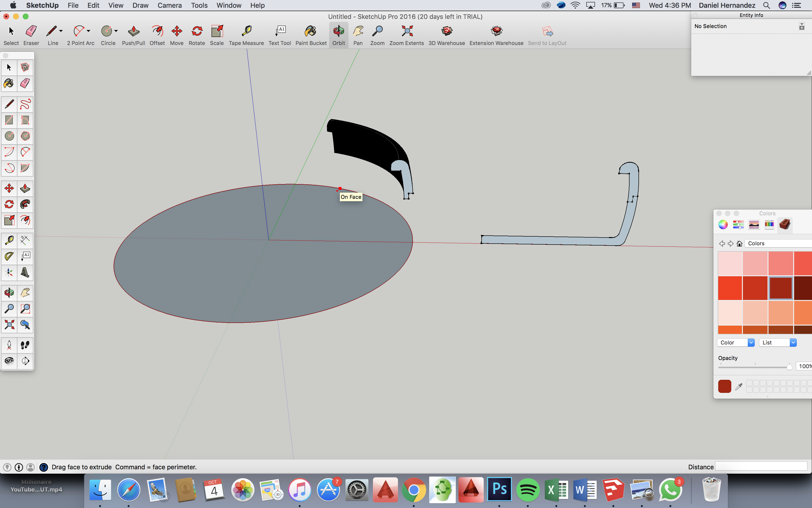Open the Draw menu
812x508 pixels.
[140, 5]
